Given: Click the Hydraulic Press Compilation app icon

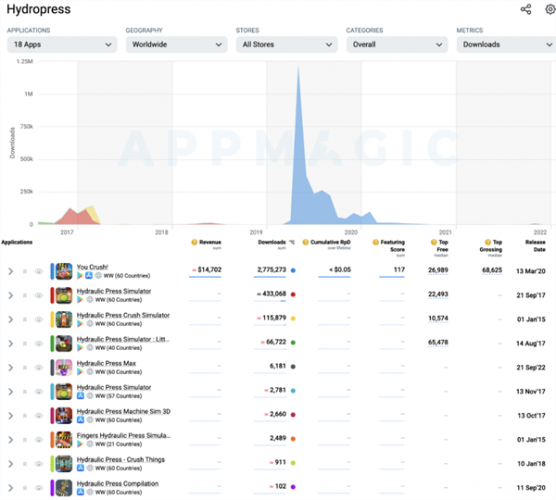Looking at the screenshot, I should [64, 488].
